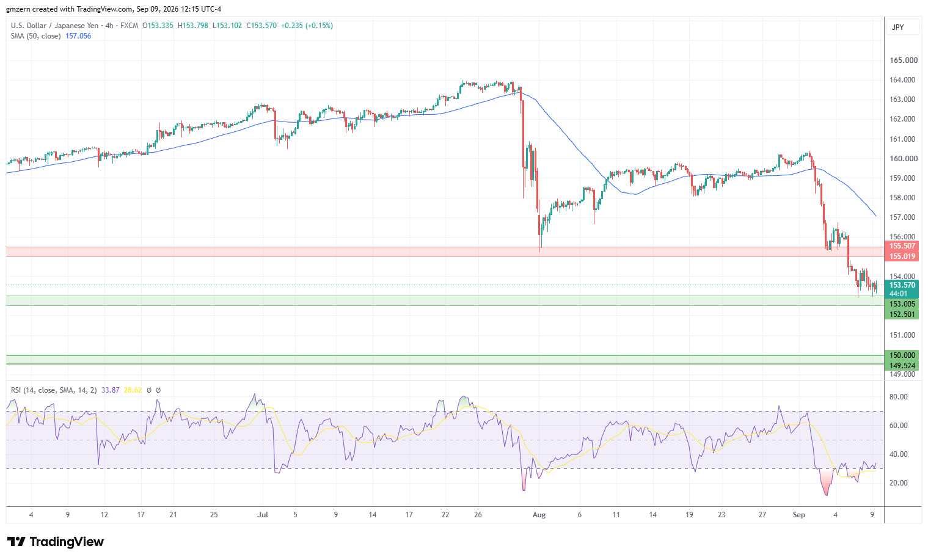Screen dimensions: 928x560
Task: Click the Jul label on the time axis
Action: (x=263, y=515)
